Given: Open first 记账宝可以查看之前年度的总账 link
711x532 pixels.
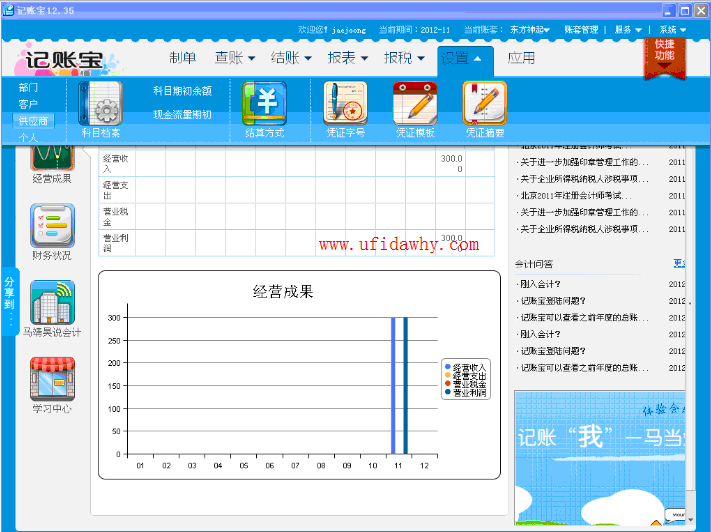Looking at the screenshot, I should [x=584, y=317].
